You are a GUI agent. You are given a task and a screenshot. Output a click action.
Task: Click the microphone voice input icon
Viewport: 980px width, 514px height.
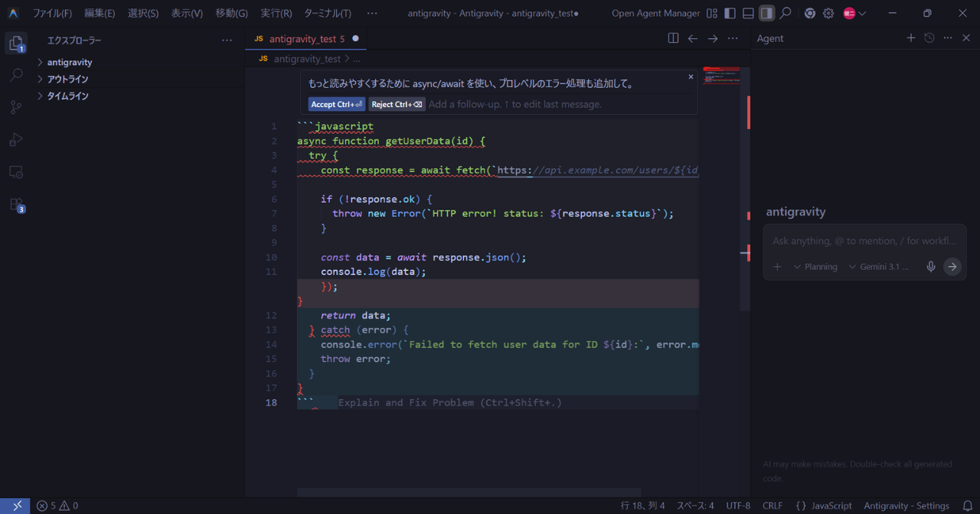931,267
